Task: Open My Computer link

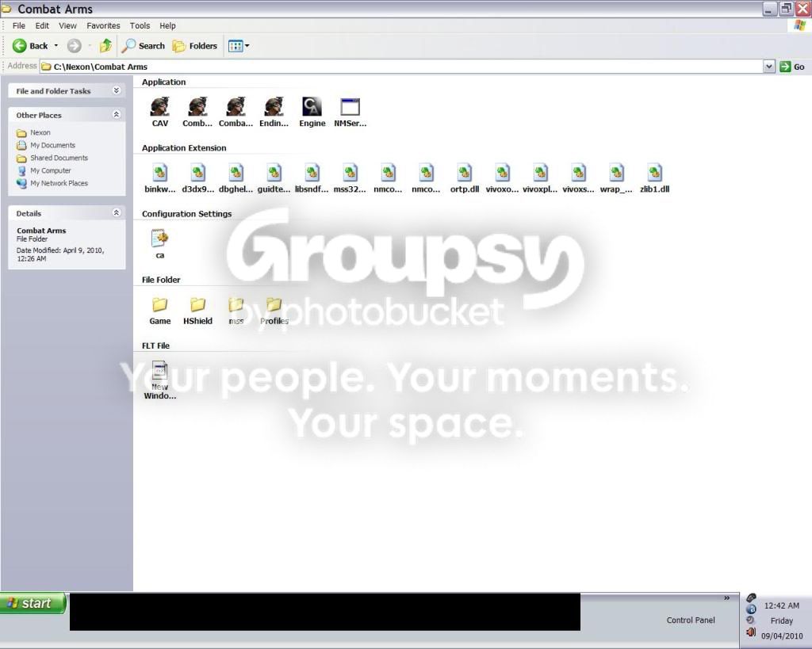Action: coord(44,170)
